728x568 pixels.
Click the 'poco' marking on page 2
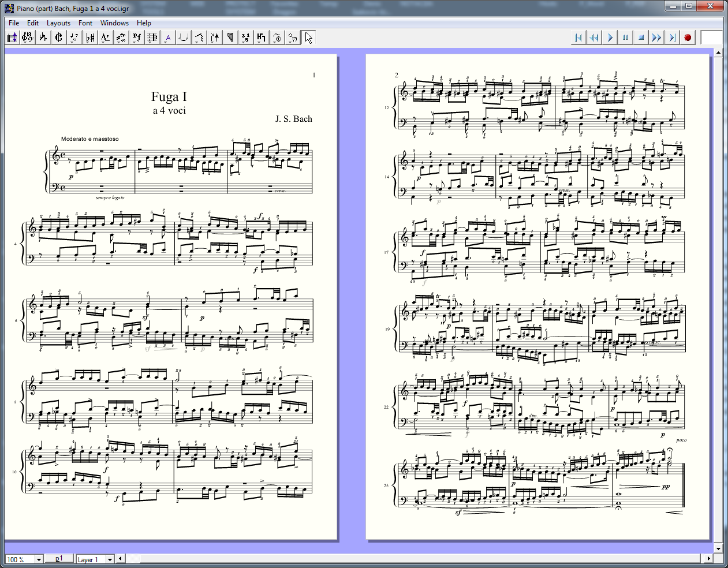coord(681,440)
